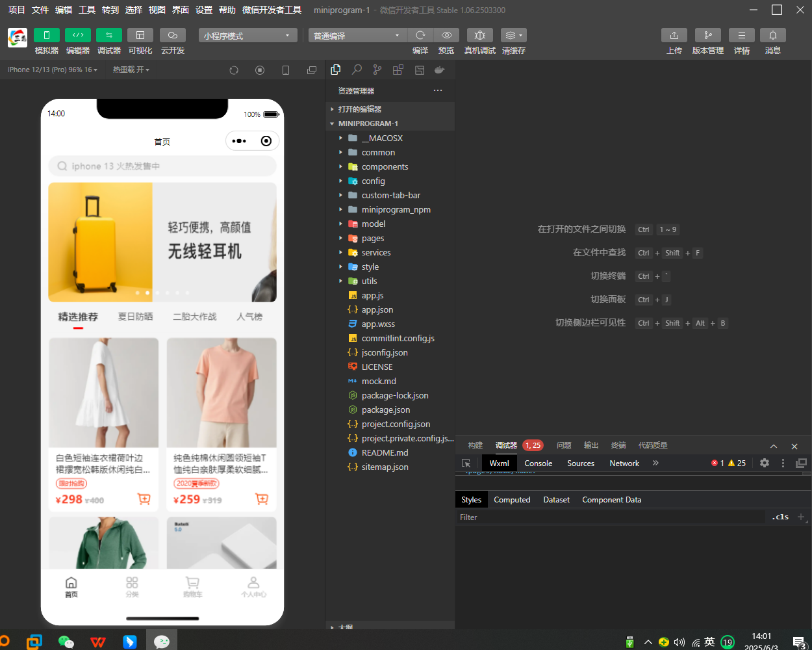
Task: Open the messages bell (消息)
Action: (x=772, y=35)
